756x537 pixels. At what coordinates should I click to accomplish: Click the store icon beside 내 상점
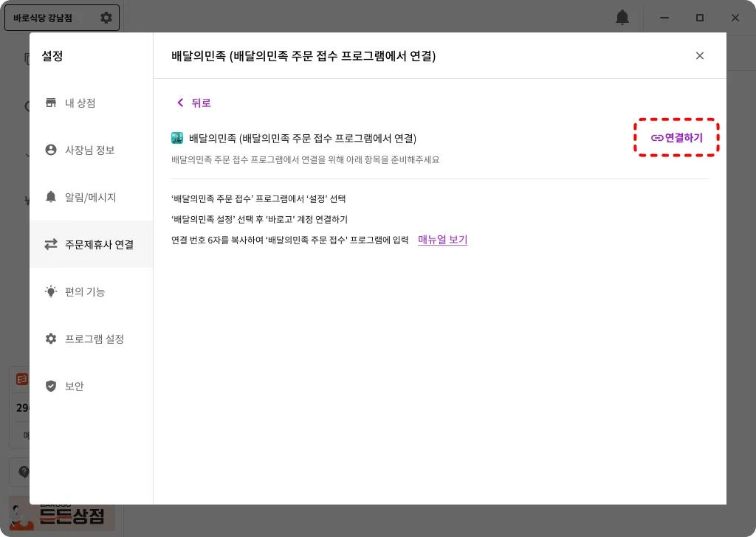point(51,103)
